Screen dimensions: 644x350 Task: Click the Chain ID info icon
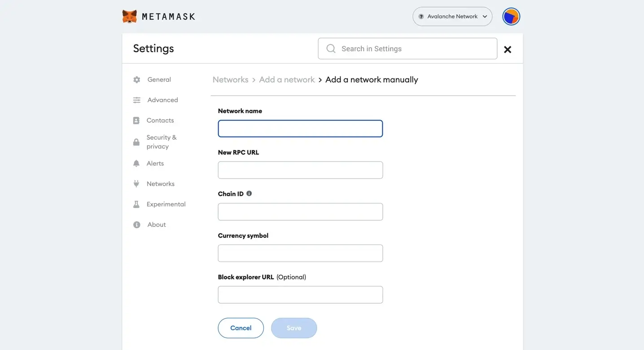pos(249,193)
